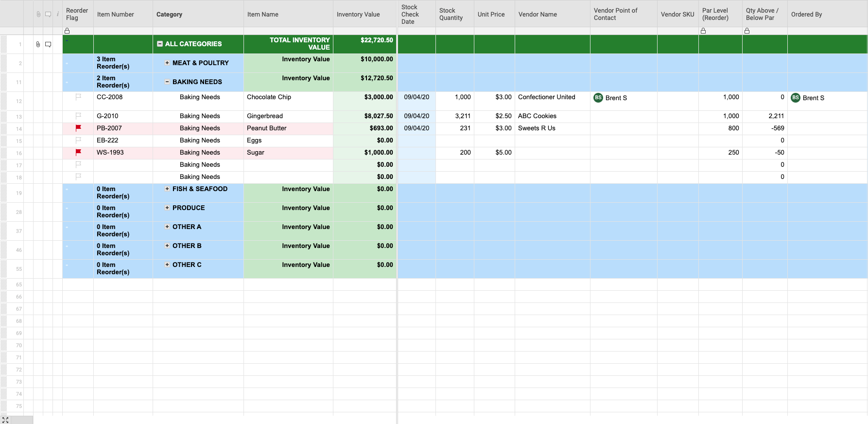Click the expand fullscreen icon in corner

click(5, 420)
